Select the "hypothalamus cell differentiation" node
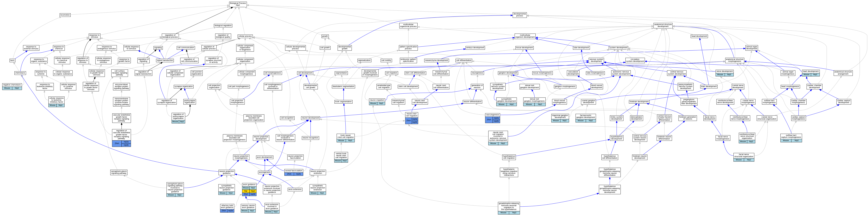This screenshot has height=216, width=868. pyautogui.click(x=610, y=157)
